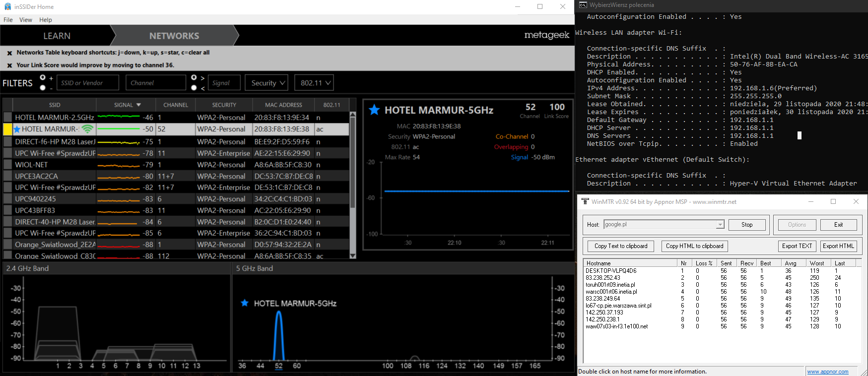The image size is (868, 376).
Task: Open the Security filter dropdown
Action: pyautogui.click(x=267, y=83)
